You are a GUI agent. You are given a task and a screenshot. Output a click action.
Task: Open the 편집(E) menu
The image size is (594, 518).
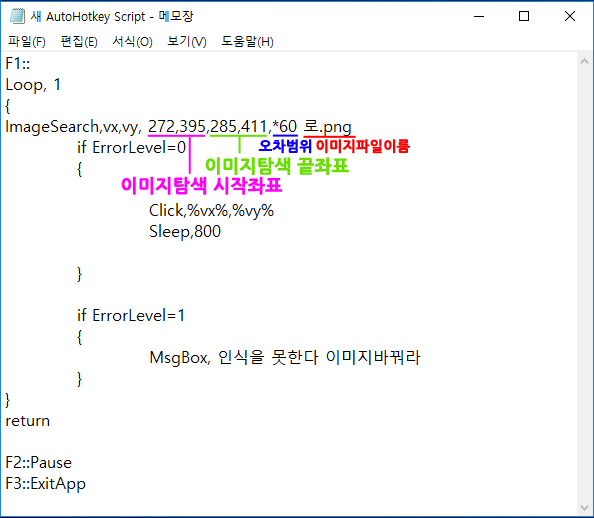[79, 41]
